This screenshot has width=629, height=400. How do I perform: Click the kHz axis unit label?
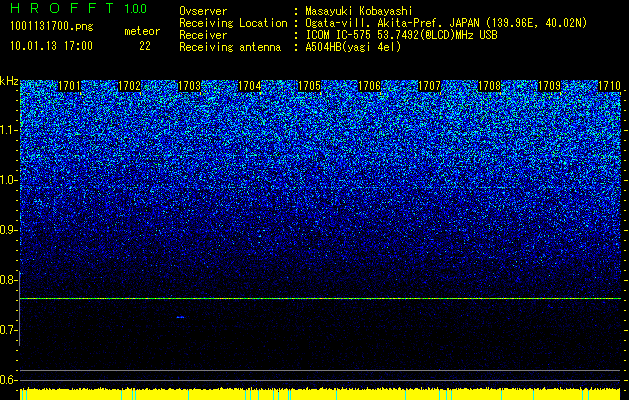9,81
